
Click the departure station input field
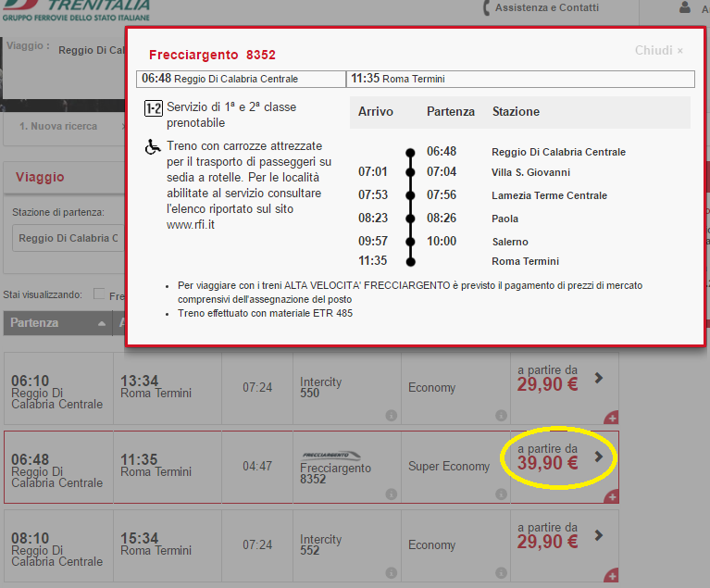65,238
